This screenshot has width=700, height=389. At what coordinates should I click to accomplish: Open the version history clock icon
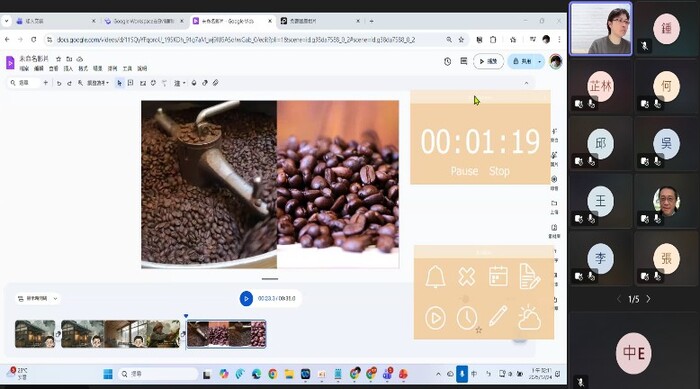tap(447, 62)
